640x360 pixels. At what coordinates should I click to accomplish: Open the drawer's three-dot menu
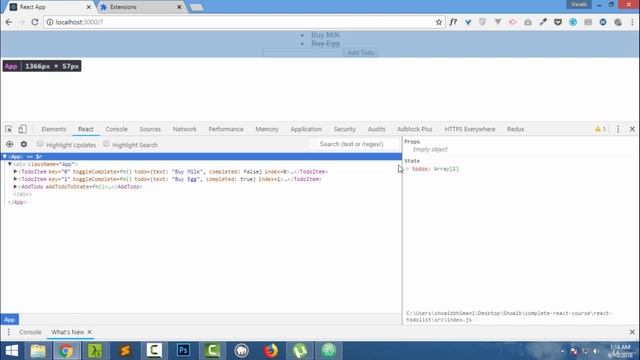9,332
